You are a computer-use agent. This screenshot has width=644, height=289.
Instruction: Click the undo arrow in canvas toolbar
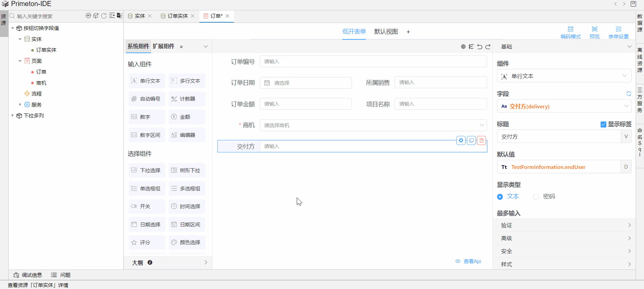click(480, 47)
